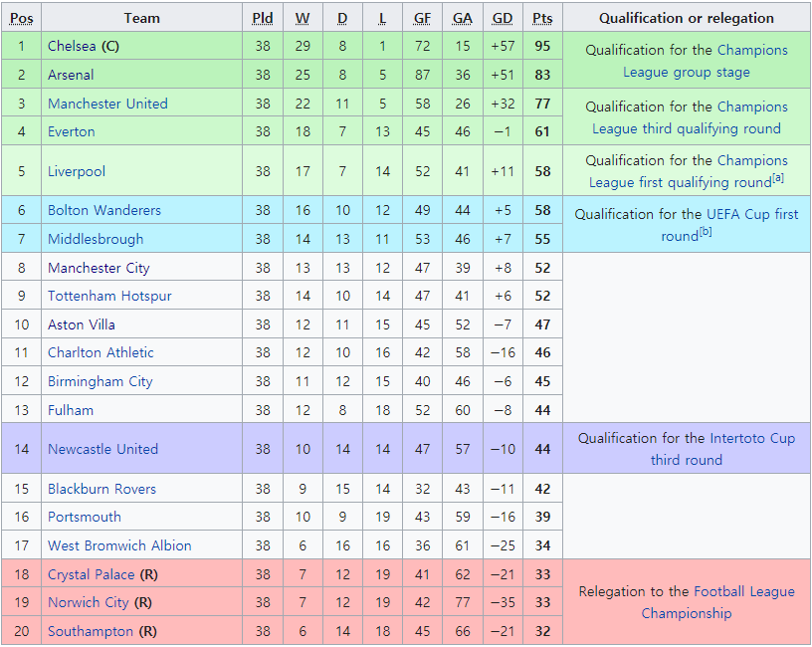
Task: Open the Middlesbrough link
Action: point(96,239)
